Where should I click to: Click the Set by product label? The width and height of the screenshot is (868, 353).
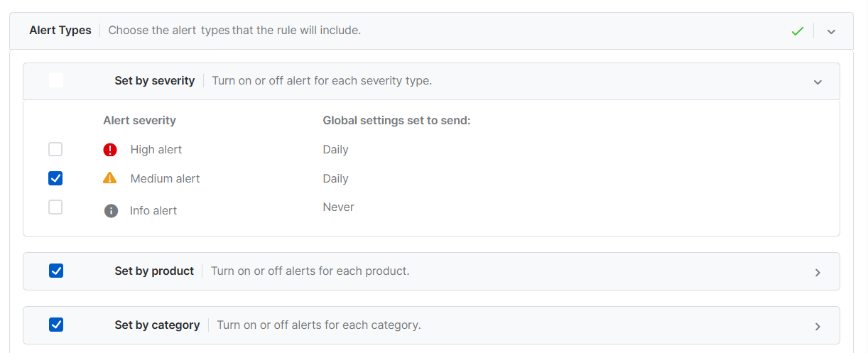pos(154,271)
